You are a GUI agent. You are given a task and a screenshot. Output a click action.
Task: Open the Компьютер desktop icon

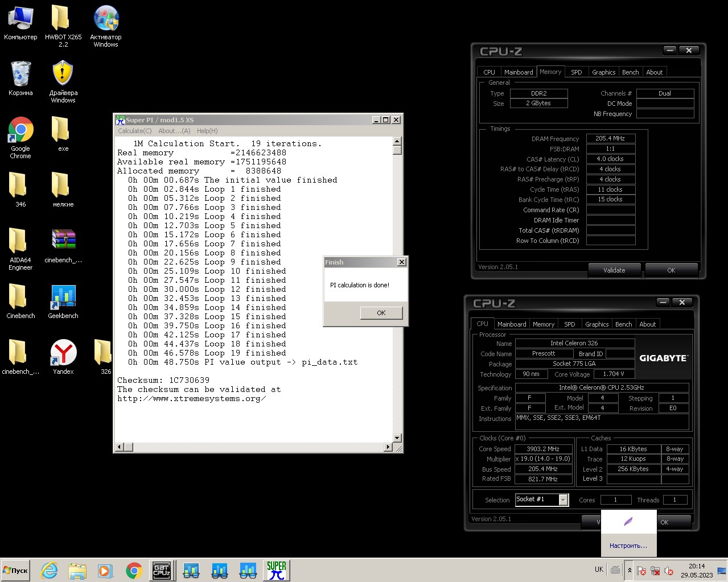(x=20, y=23)
